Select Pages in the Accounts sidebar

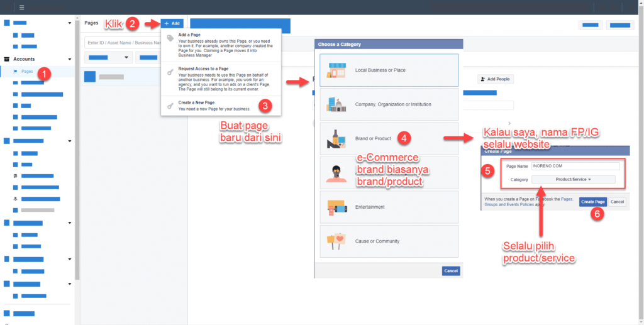(27, 71)
